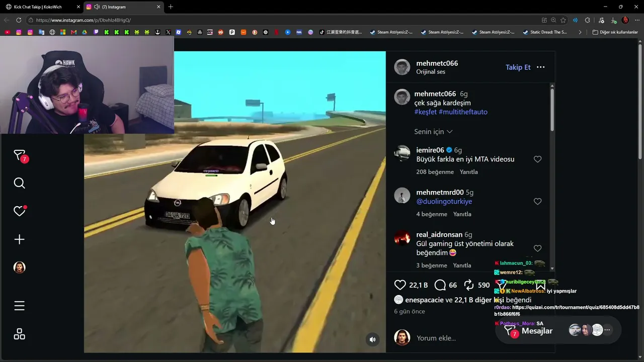644x362 pixels.
Task: Toggle video sound with the speaker button
Action: coord(372,339)
